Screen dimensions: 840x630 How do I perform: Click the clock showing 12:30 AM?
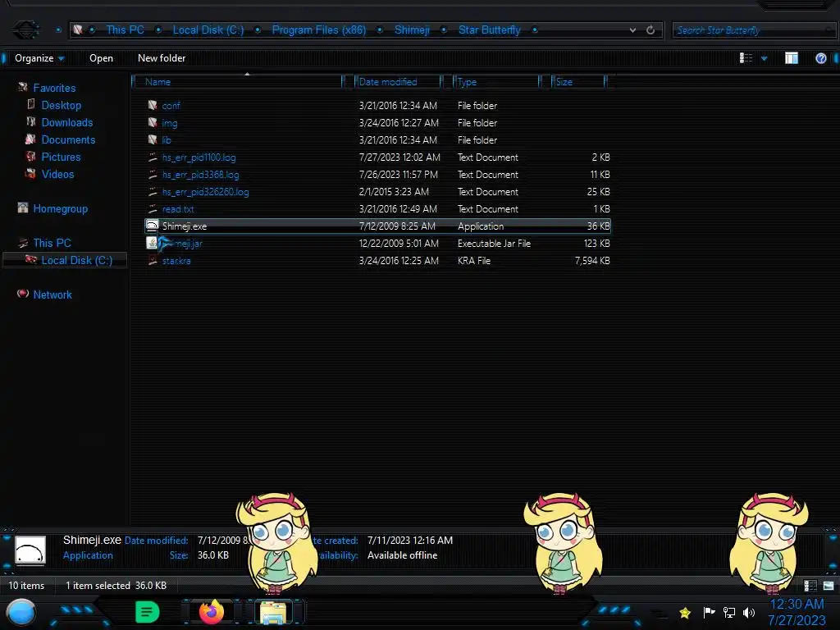pyautogui.click(x=797, y=605)
